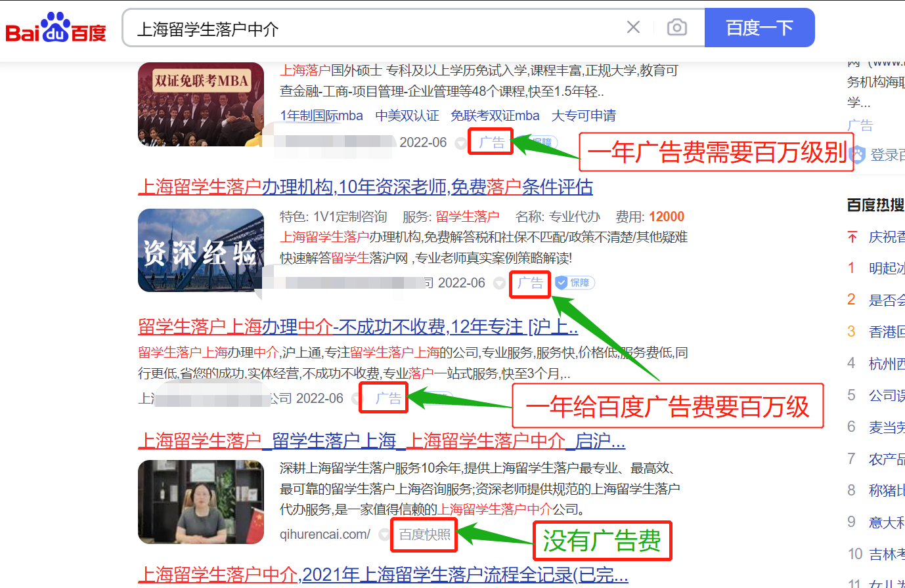Open hot search number 2 starting 是否会

886,300
